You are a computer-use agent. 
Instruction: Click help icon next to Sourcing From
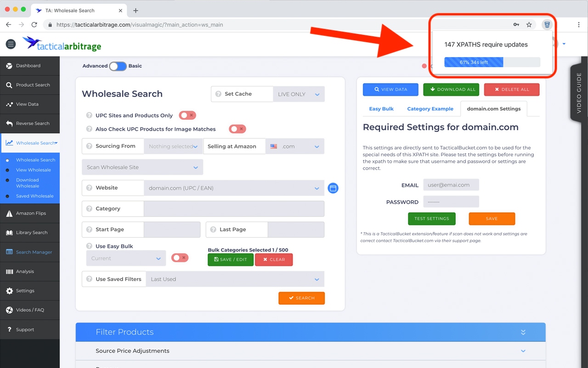pyautogui.click(x=89, y=146)
